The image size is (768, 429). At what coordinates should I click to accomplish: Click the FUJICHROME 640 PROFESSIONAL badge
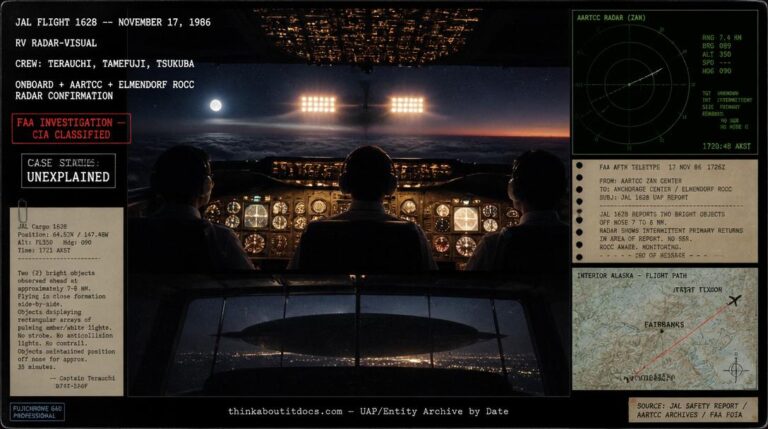37,412
